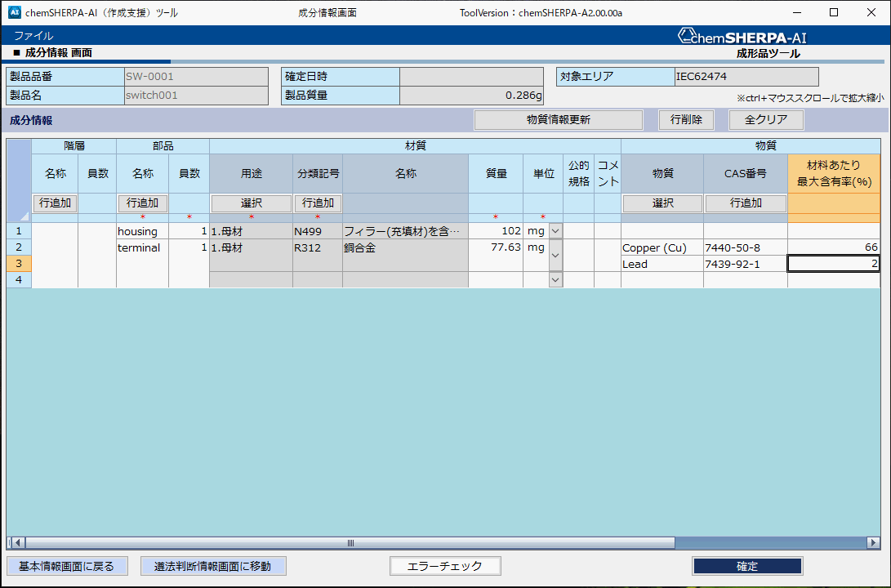Open 材質 selection via the 用途 選択 button
891x588 pixels.
(250, 203)
